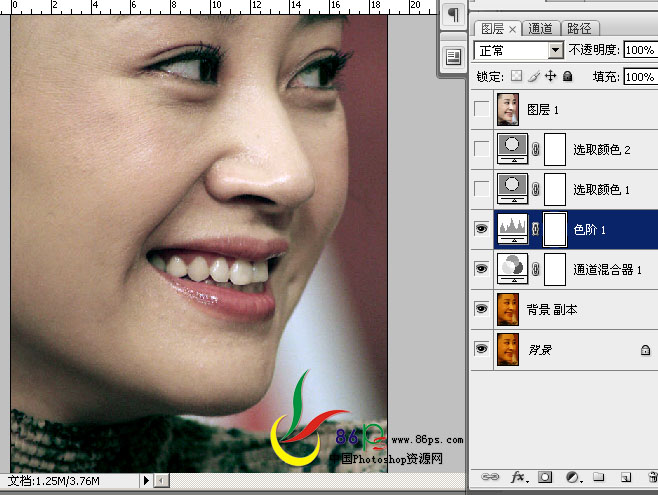
Task: Select the 色阶 1 layer name
Action: pos(590,229)
